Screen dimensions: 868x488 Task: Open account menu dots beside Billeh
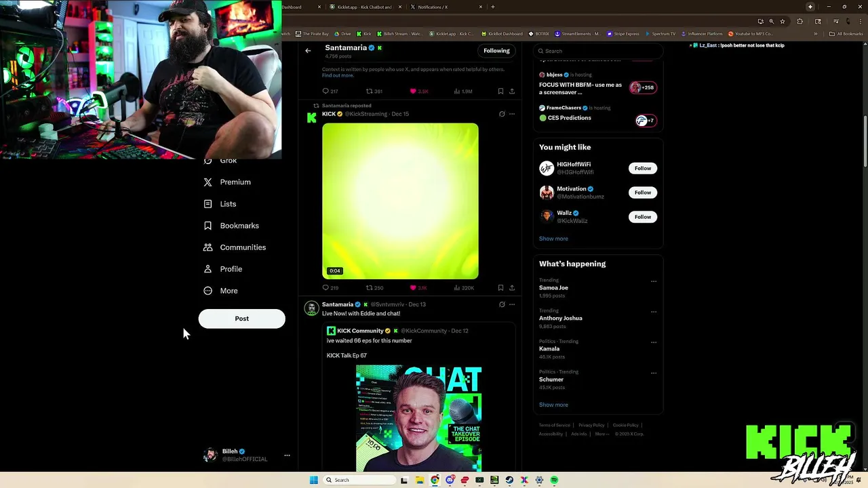(x=287, y=455)
